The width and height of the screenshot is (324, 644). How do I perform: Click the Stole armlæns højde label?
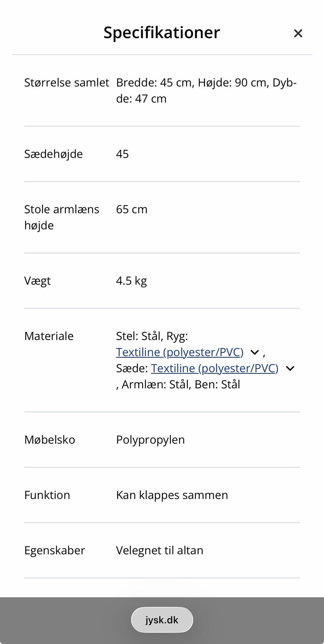(61, 217)
